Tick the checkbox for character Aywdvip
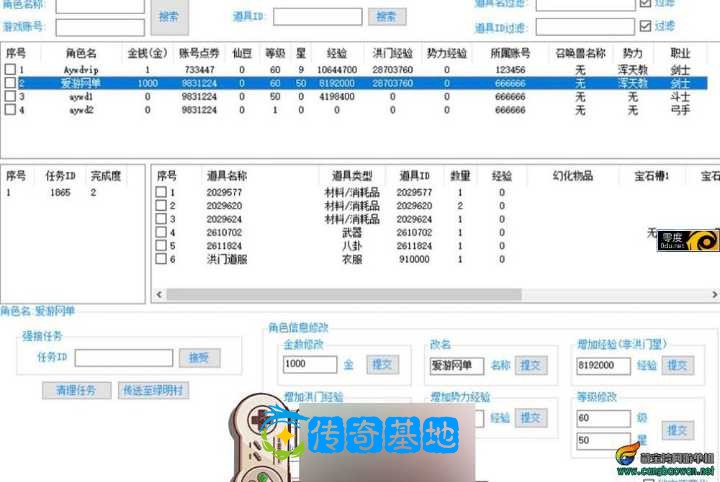Image resolution: width=720 pixels, height=482 pixels. coord(10,70)
